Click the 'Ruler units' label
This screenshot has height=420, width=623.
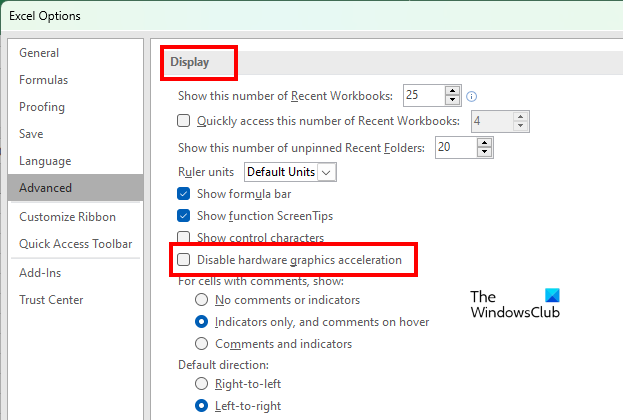[206, 172]
